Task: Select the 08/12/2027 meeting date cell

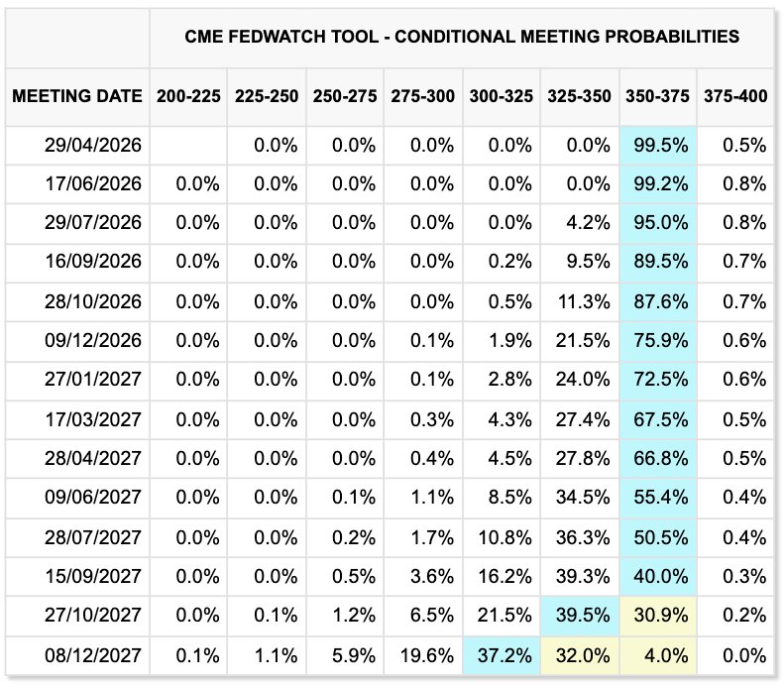Action: 93,655
